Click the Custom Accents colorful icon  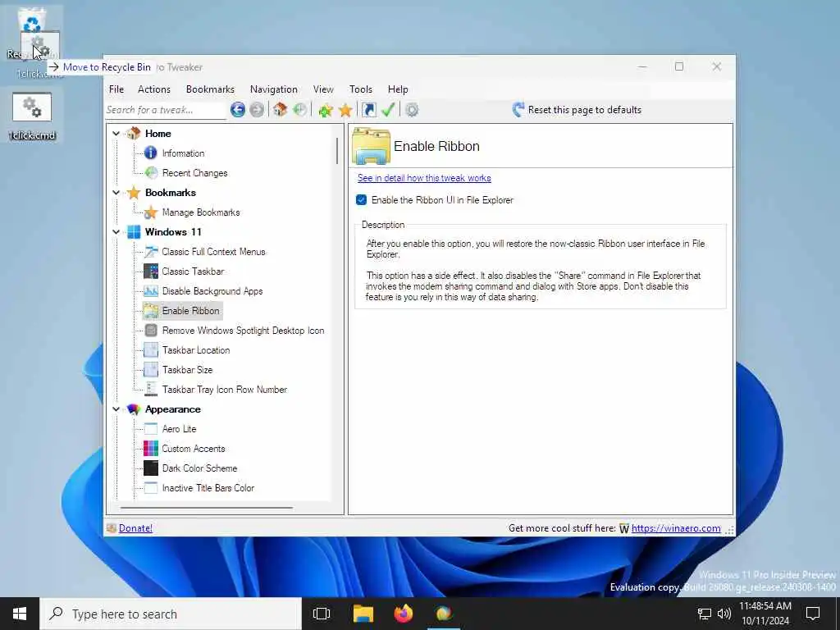(x=151, y=449)
